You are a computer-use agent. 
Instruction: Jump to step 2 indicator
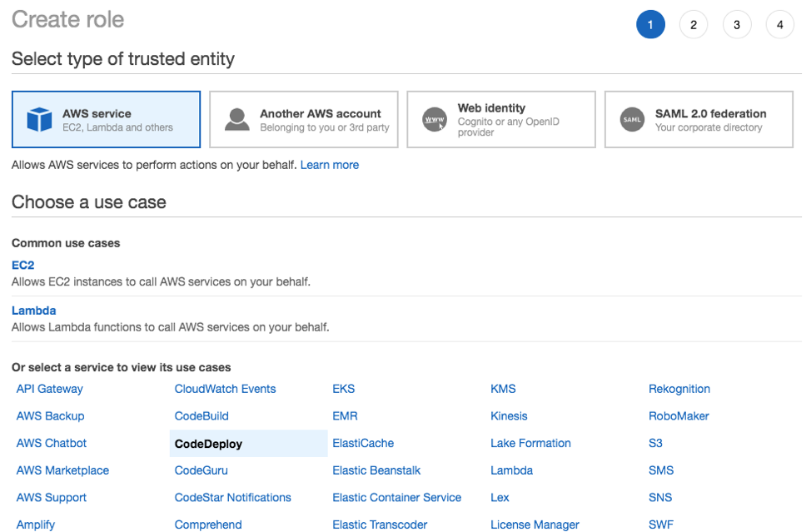pyautogui.click(x=694, y=24)
